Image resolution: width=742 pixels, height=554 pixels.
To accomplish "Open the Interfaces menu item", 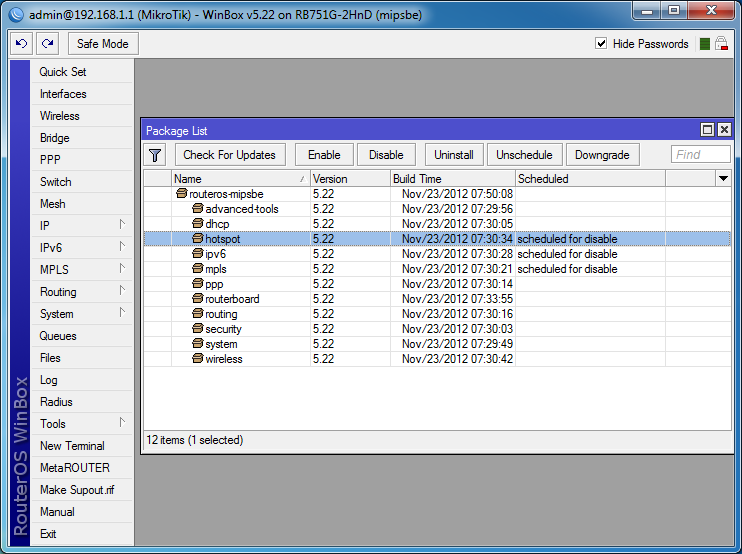I will click(81, 94).
